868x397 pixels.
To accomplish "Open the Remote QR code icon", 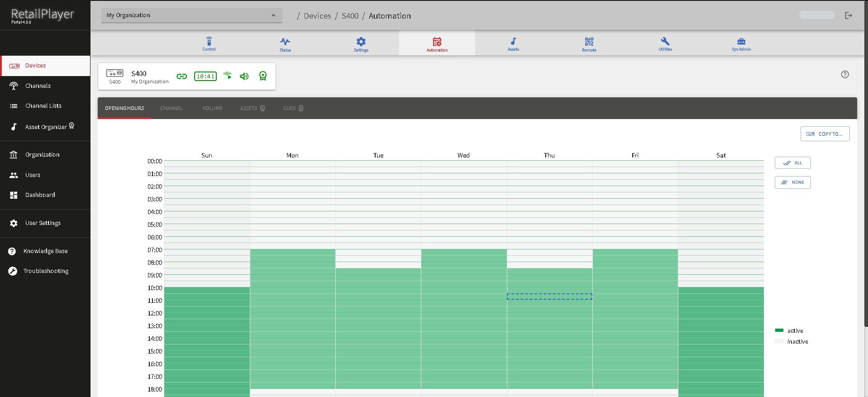I will (x=589, y=43).
